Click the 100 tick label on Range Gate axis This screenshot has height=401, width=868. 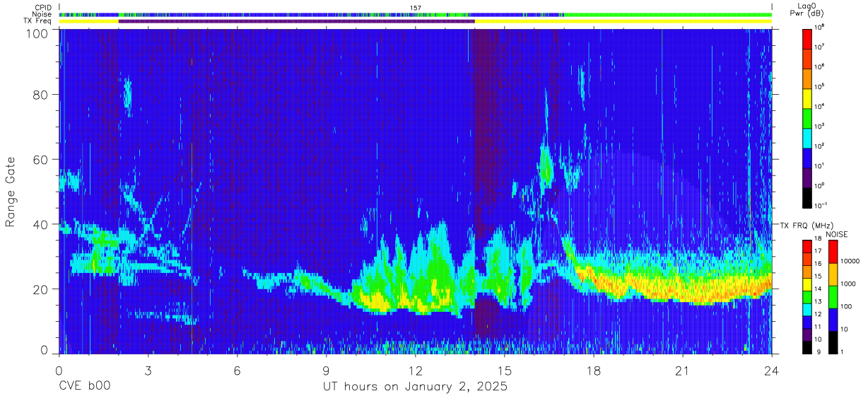(x=36, y=33)
